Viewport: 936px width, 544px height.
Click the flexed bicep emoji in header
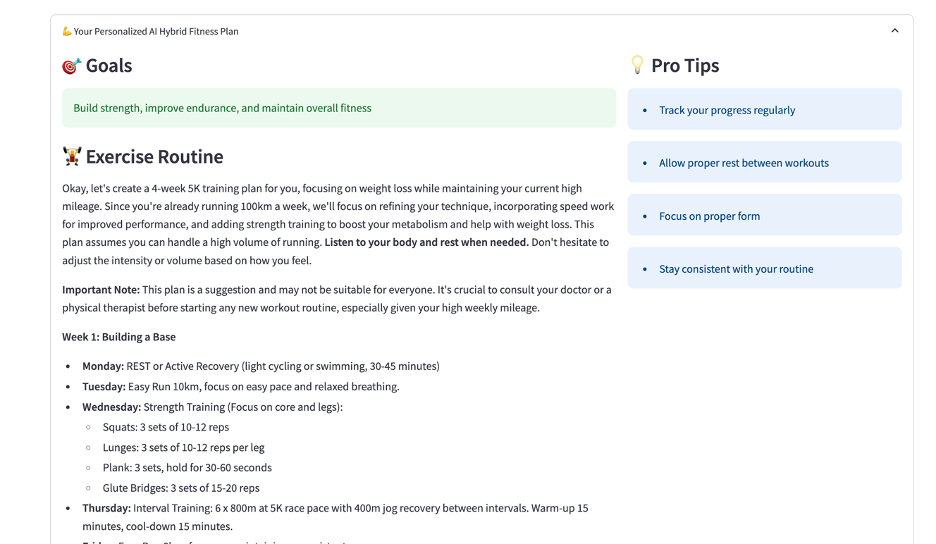pyautogui.click(x=67, y=31)
